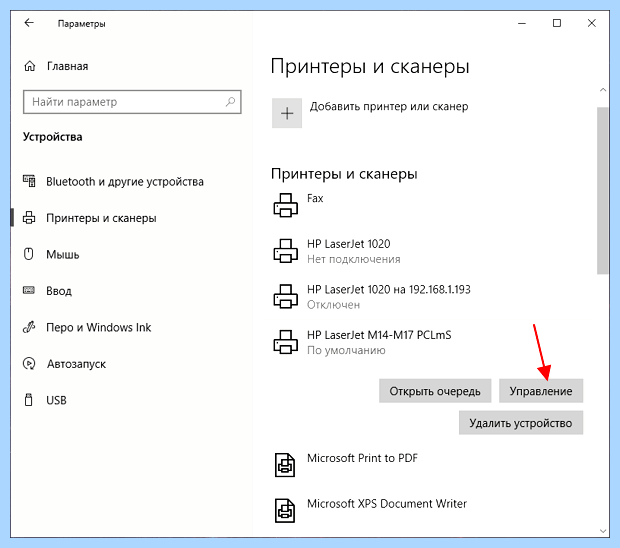
Task: Click the Устройства section heading
Action: pos(53,137)
